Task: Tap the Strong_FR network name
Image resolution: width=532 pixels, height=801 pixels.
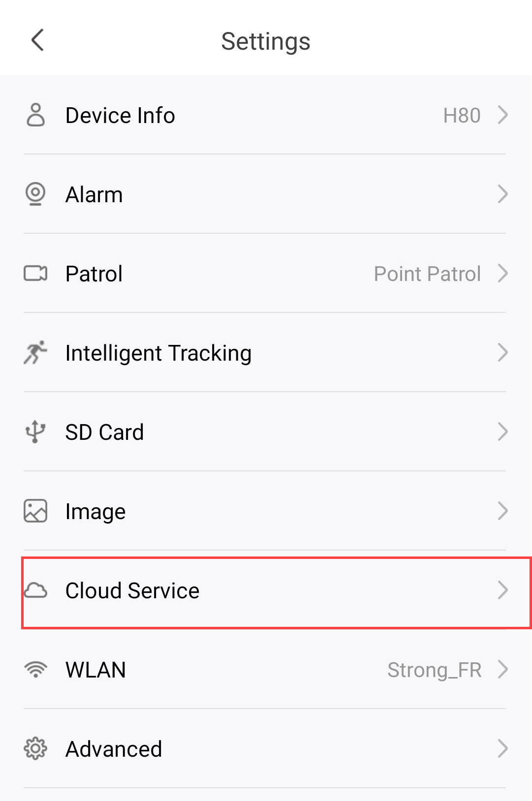Action: (434, 670)
